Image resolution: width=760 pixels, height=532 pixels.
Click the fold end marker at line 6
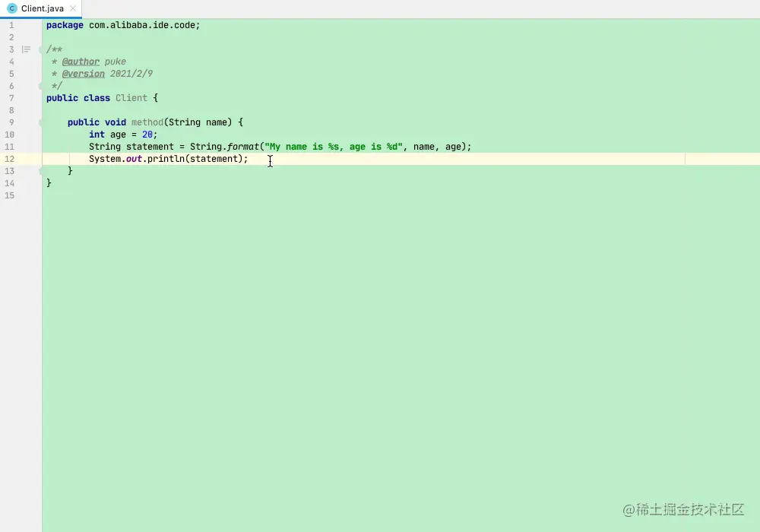pos(41,86)
